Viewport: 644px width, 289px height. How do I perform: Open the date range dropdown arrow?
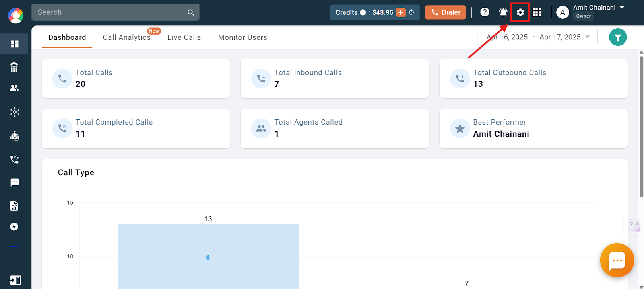pos(588,37)
